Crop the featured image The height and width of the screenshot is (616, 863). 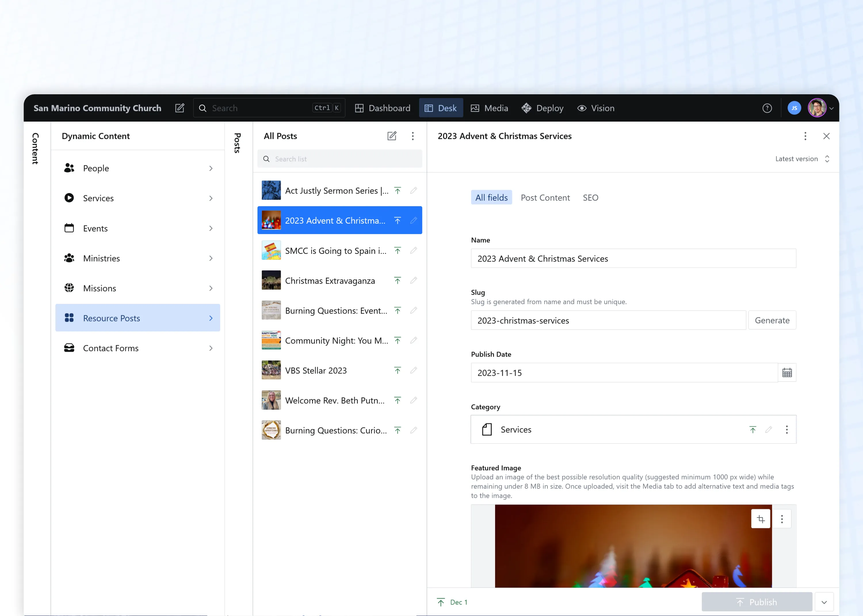761,519
